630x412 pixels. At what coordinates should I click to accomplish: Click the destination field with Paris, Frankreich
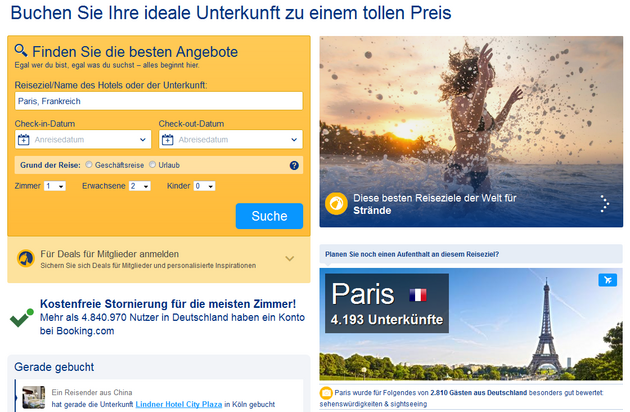point(159,101)
